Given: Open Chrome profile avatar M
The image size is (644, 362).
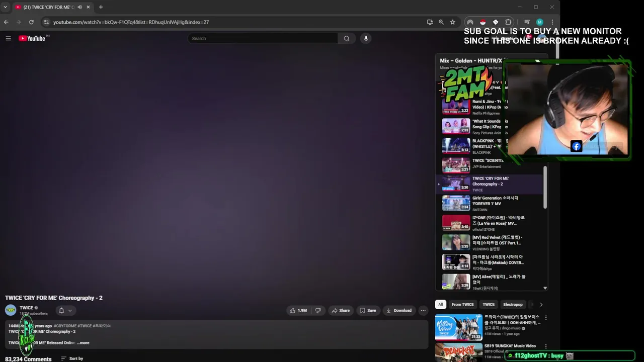Looking at the screenshot, I should click(x=539, y=22).
